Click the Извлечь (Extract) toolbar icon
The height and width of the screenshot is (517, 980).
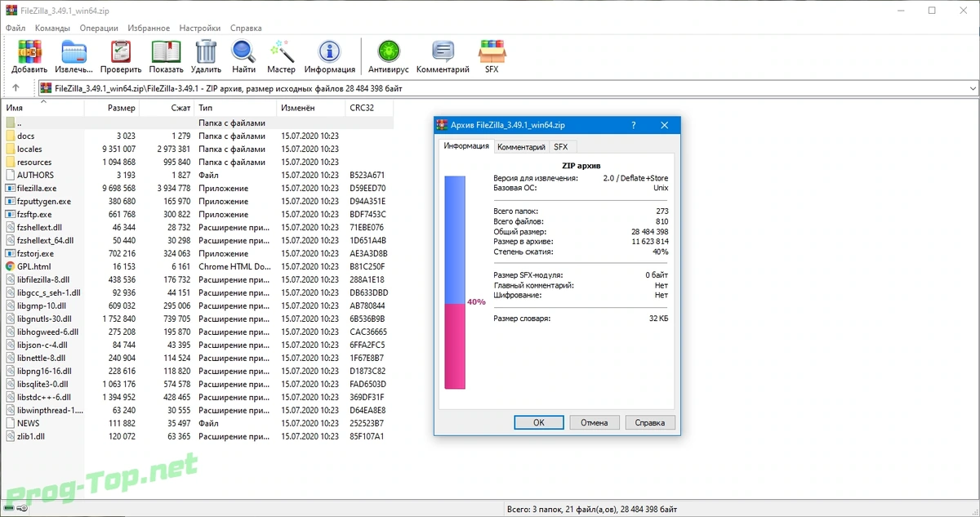click(x=74, y=51)
